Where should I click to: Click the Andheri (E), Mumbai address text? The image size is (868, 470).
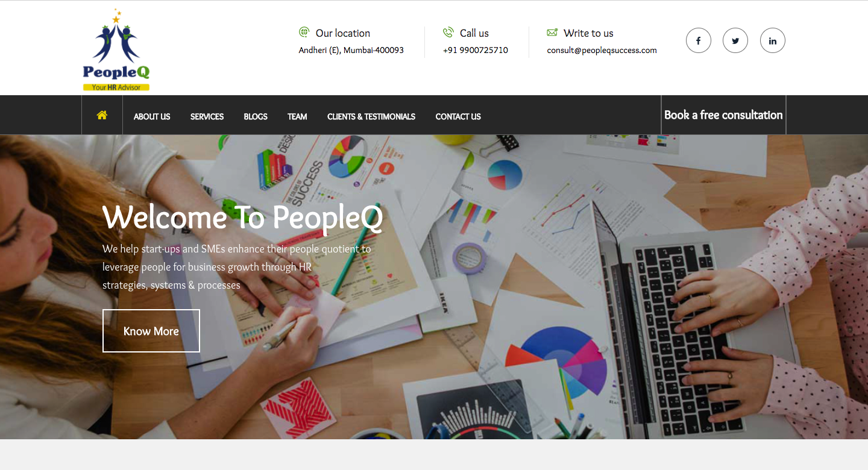pyautogui.click(x=351, y=51)
